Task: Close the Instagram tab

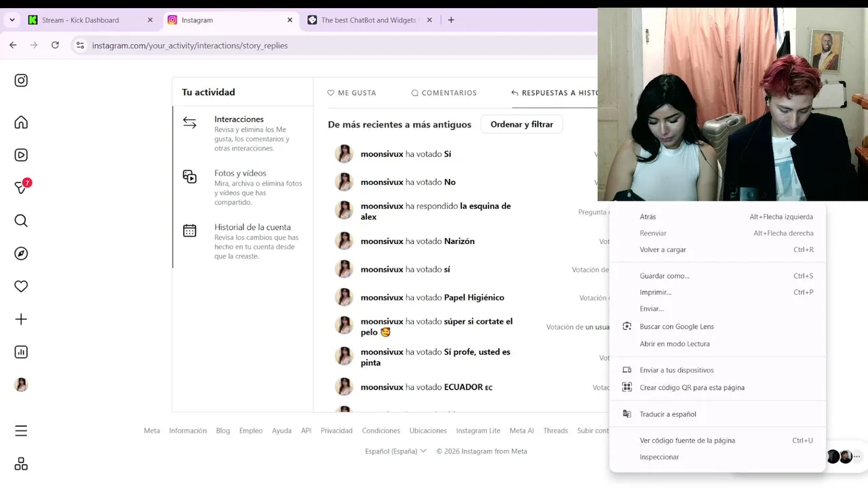Action: tap(290, 20)
